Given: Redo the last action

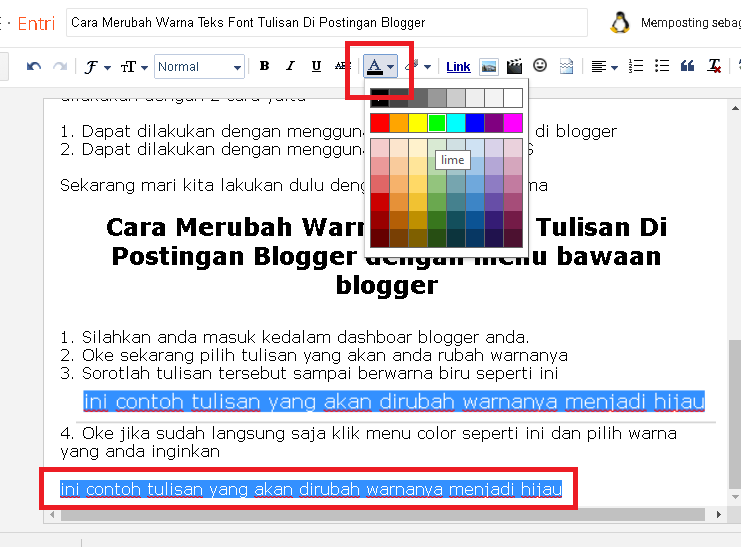Looking at the screenshot, I should pos(60,67).
